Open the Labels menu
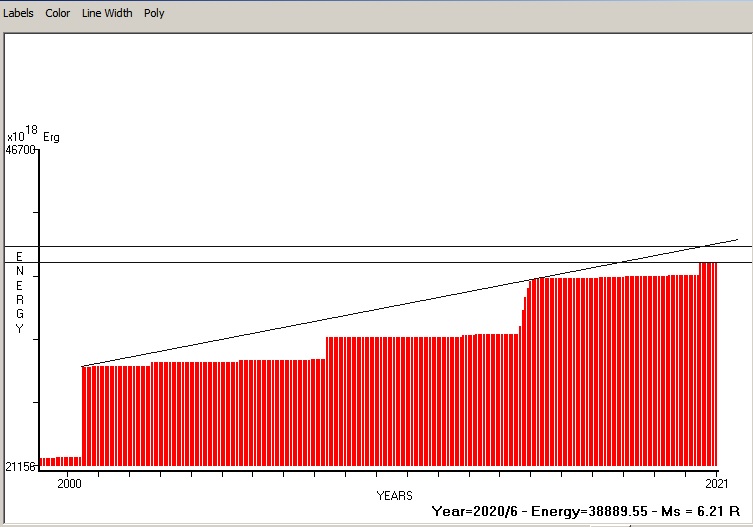This screenshot has height=527, width=753. [18, 13]
